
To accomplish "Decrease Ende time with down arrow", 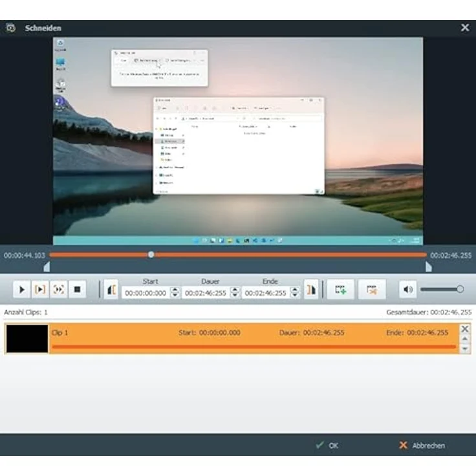I will (294, 296).
